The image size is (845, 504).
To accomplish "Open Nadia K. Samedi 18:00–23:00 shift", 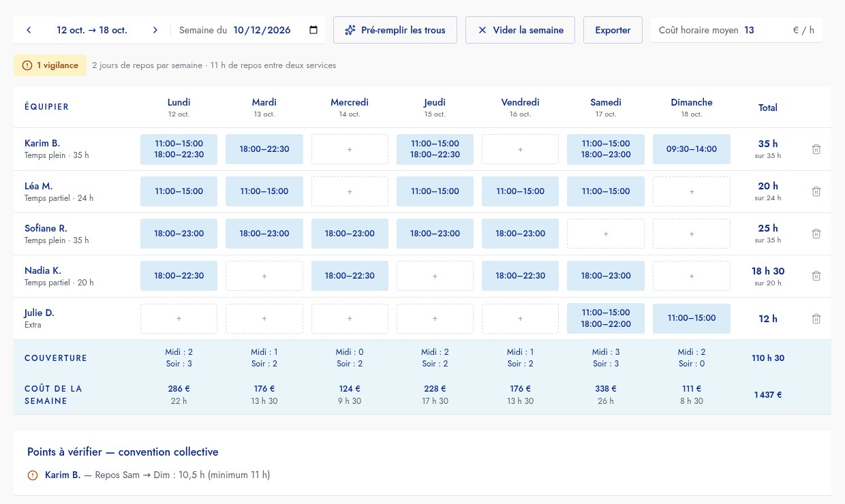I will [x=606, y=276].
